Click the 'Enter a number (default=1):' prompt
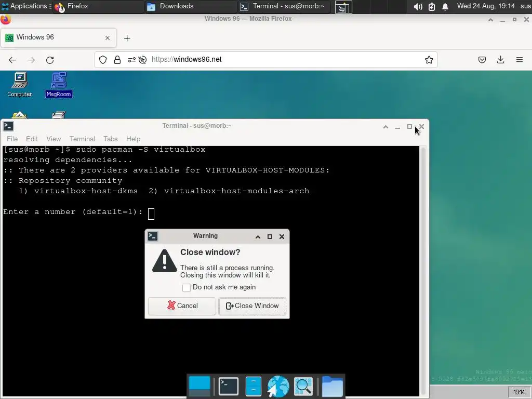 (73, 212)
